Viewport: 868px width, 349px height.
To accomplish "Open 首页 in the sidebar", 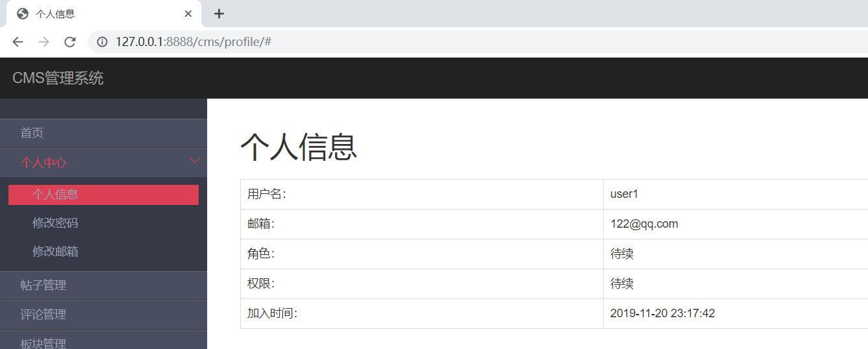I will click(103, 133).
